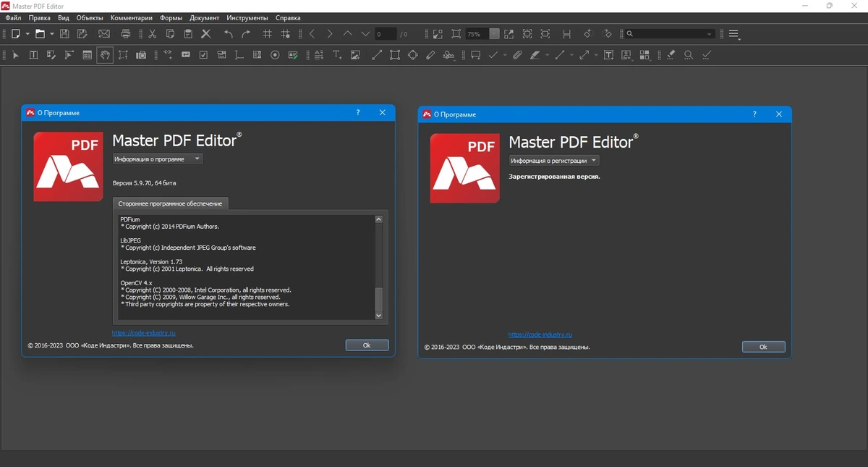Open code-industry.ru link in right dialog
Screen dimensions: 868x467
tap(540, 335)
